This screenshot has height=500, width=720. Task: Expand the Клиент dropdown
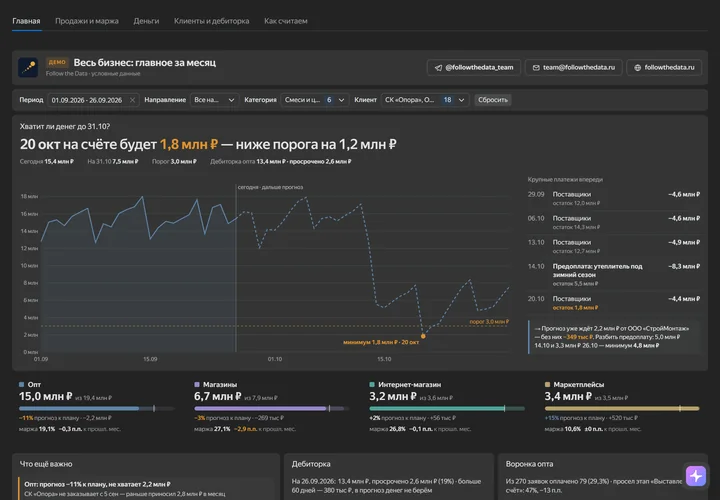pyautogui.click(x=425, y=100)
